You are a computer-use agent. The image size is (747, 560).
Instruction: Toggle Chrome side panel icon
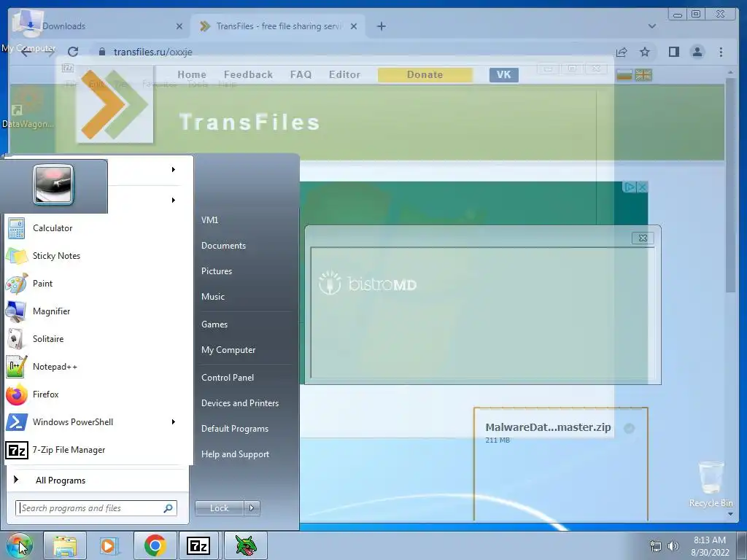point(673,52)
